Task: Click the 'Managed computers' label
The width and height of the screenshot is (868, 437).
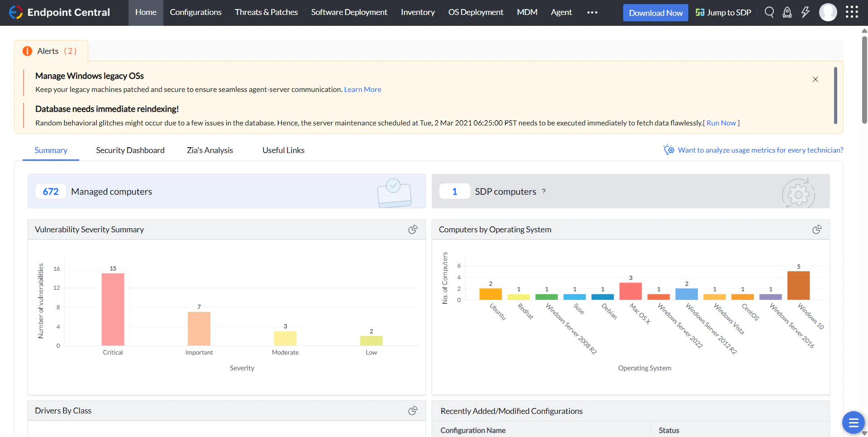Action: click(111, 192)
